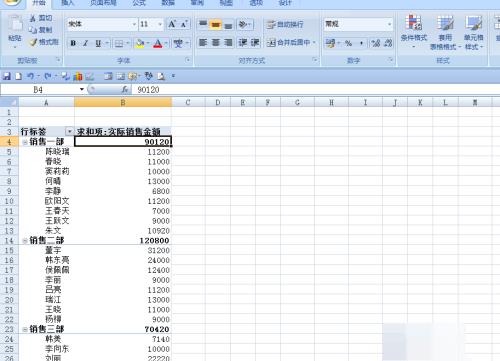This screenshot has width=500, height=361.
Task: Open the 行标签 filter dropdown
Action: pyautogui.click(x=69, y=131)
